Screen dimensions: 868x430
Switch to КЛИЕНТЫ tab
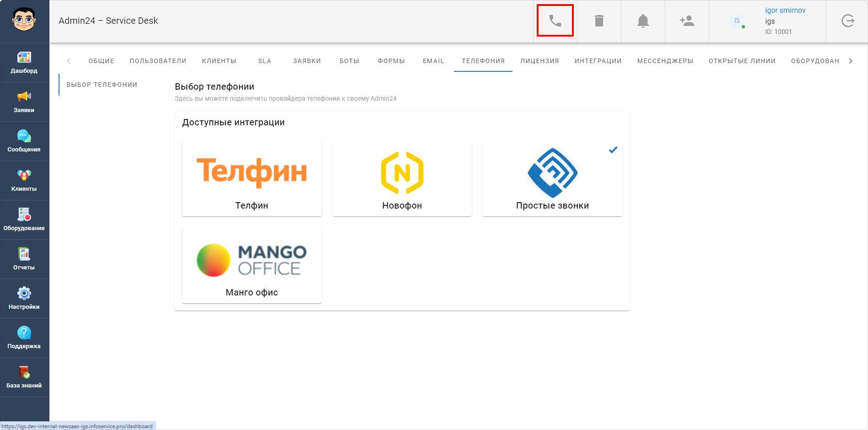point(219,61)
